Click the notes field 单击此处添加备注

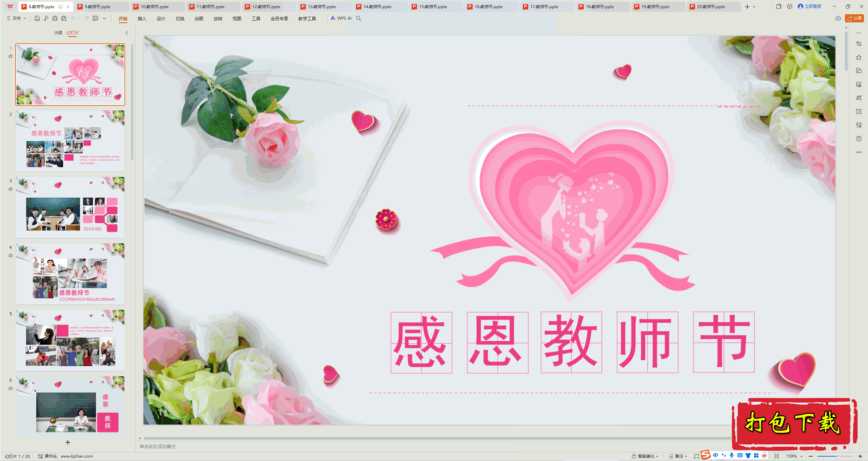click(158, 446)
